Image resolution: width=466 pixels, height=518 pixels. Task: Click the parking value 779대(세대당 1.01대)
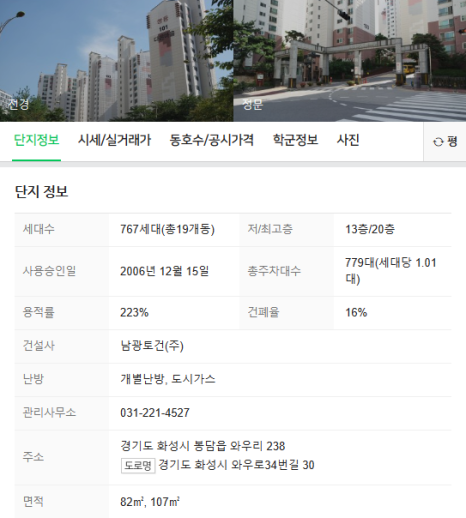[x=391, y=271]
